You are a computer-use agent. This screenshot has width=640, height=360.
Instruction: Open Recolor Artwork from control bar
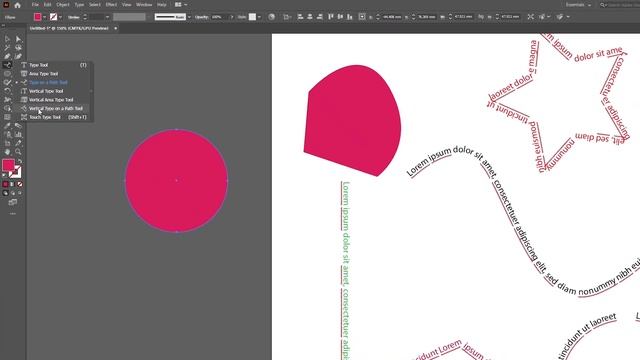coord(271,17)
